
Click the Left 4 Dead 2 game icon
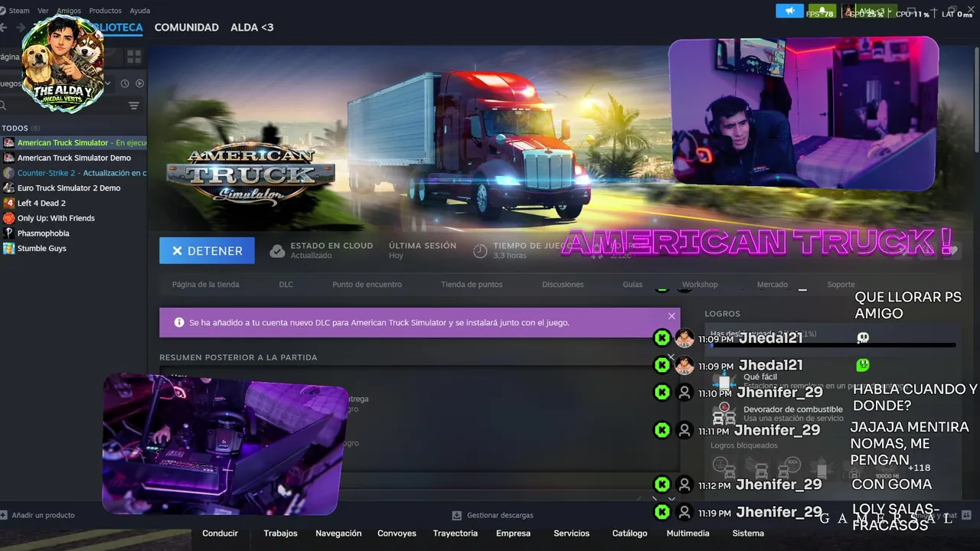click(x=8, y=203)
